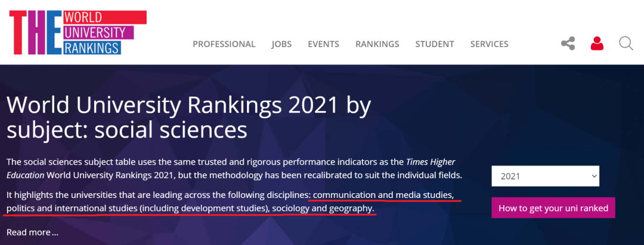Click the World University Rankings 2021 heading
Viewport: 644px width, 245px height.
(189, 118)
